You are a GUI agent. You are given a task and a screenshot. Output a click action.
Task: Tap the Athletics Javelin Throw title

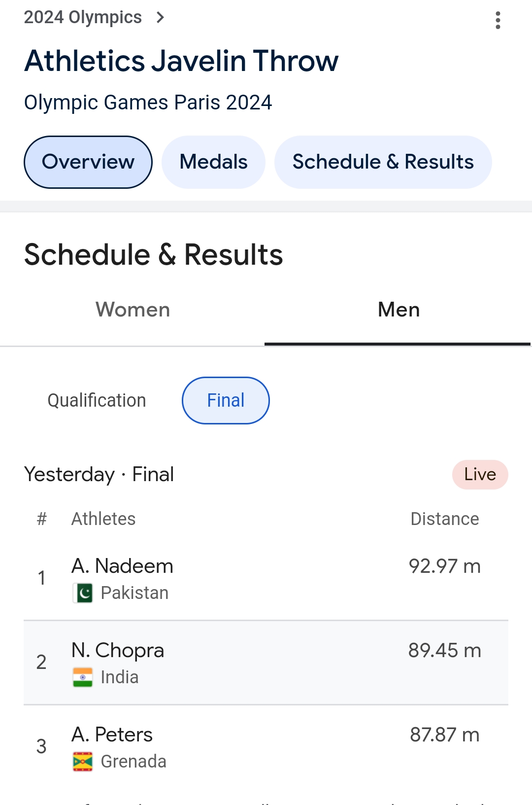[x=181, y=61]
